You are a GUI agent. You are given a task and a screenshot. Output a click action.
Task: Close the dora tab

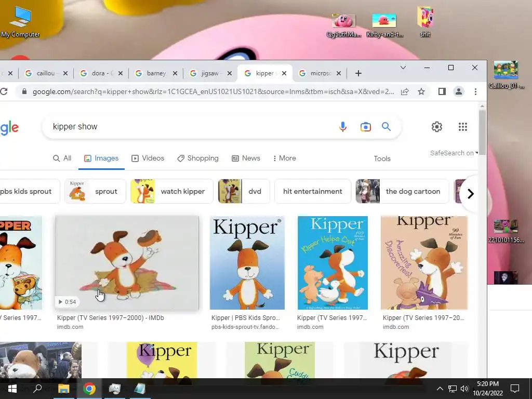121,73
